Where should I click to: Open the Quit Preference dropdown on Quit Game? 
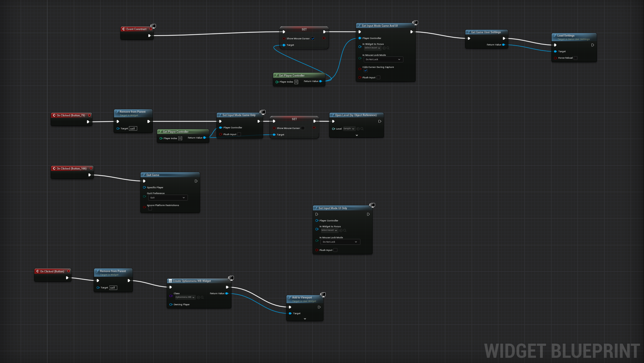(168, 197)
